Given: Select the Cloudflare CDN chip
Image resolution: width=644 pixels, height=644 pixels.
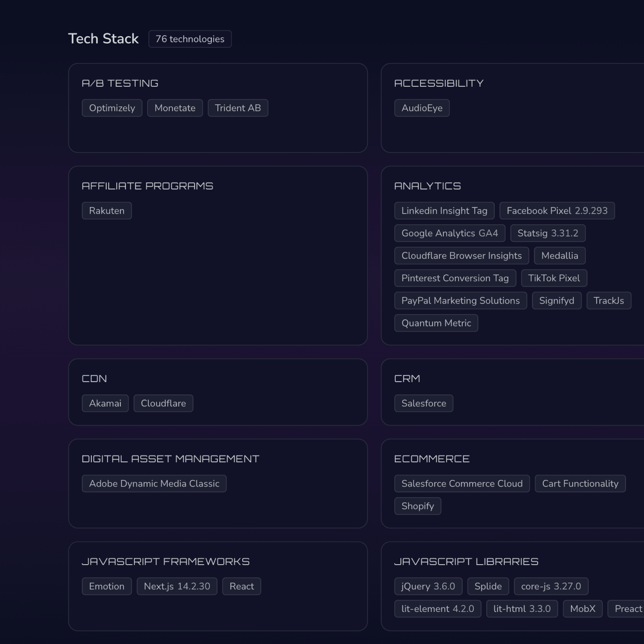Looking at the screenshot, I should [x=163, y=404].
